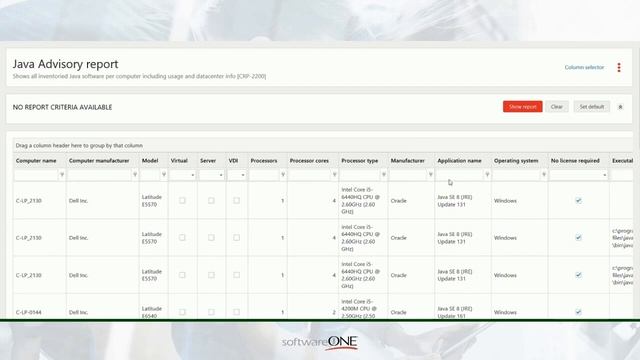Open the Computer name column filter icon
Image resolution: width=640 pixels, height=360 pixels.
pos(62,175)
